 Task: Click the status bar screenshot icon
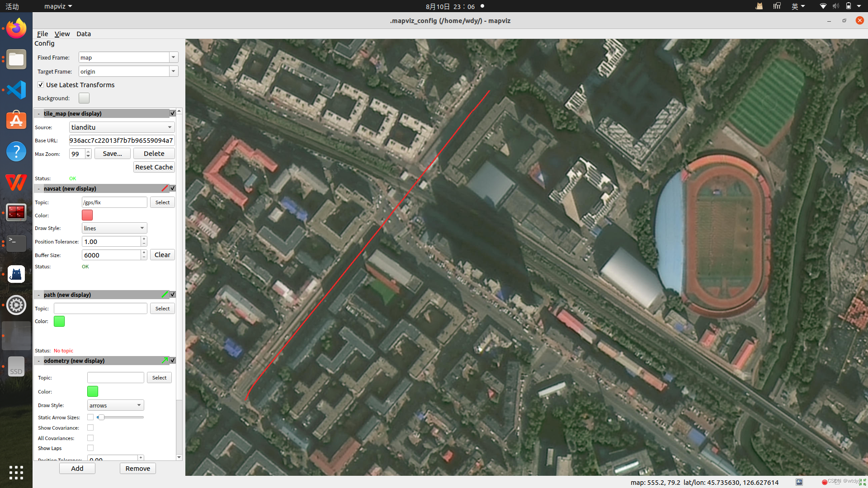[799, 482]
